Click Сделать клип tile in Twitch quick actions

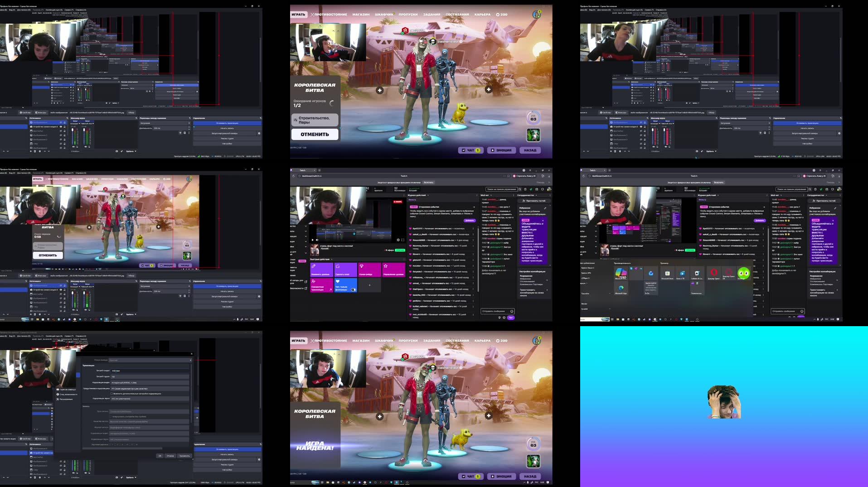tap(345, 270)
